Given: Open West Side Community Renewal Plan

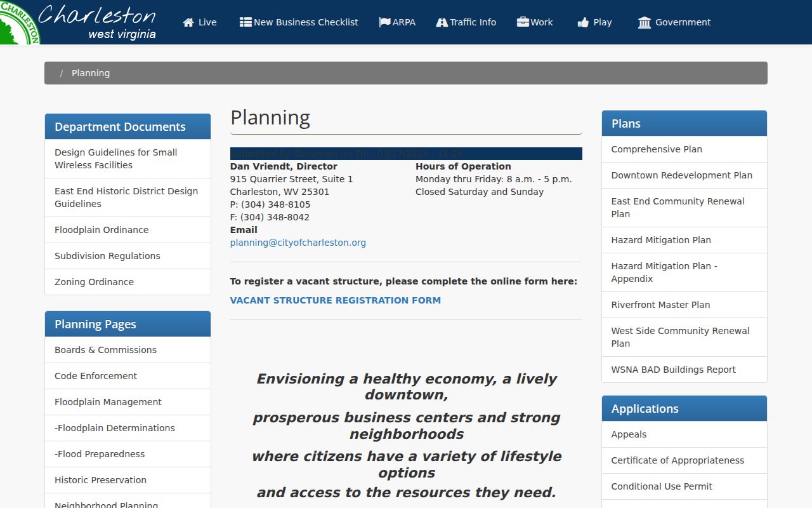Looking at the screenshot, I should click(x=684, y=337).
